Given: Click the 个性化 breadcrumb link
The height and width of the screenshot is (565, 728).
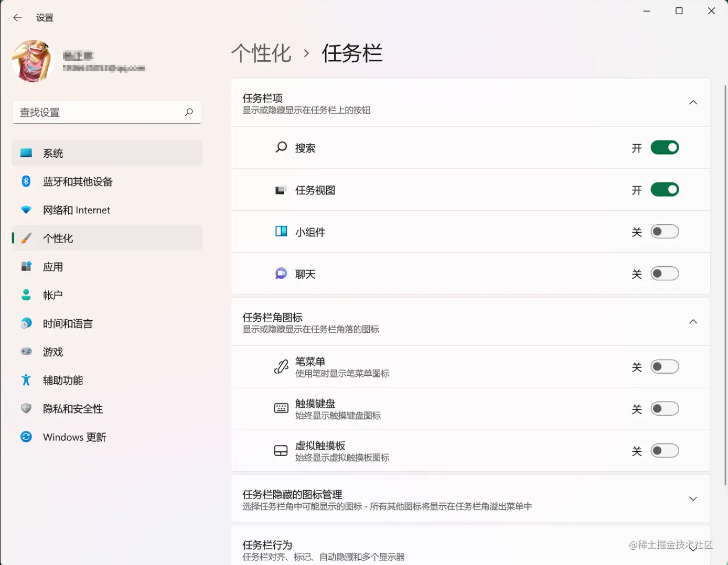Looking at the screenshot, I should point(261,53).
